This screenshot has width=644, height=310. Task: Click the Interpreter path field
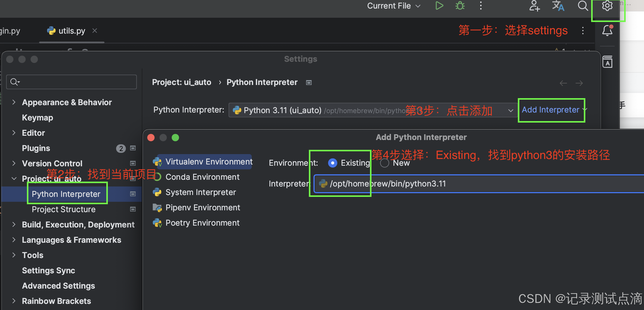[x=479, y=184]
